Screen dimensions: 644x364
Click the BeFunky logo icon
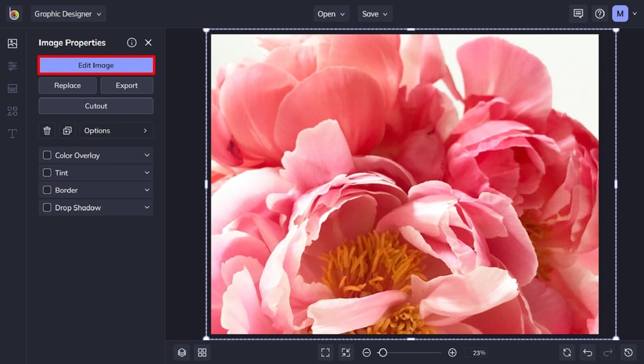point(14,14)
